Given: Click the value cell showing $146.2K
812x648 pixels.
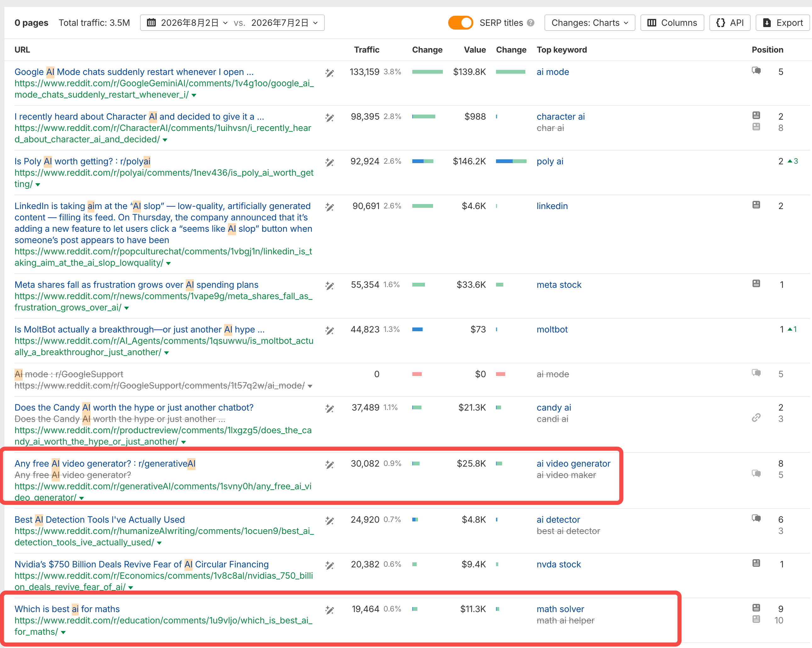Looking at the screenshot, I should (469, 161).
